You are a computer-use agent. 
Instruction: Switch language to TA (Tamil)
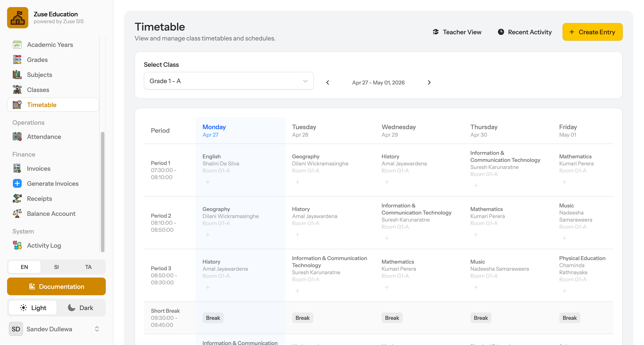(88, 267)
